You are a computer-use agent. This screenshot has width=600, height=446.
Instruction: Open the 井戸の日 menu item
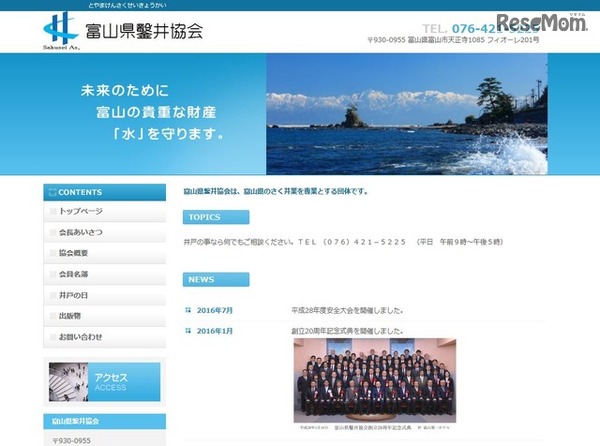[x=104, y=295]
